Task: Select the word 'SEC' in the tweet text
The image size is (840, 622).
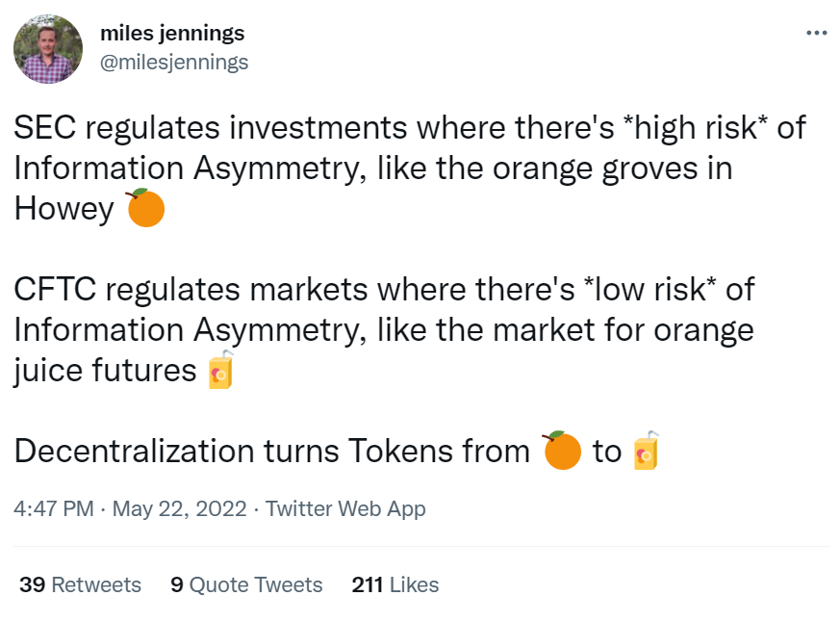Action: [44, 126]
